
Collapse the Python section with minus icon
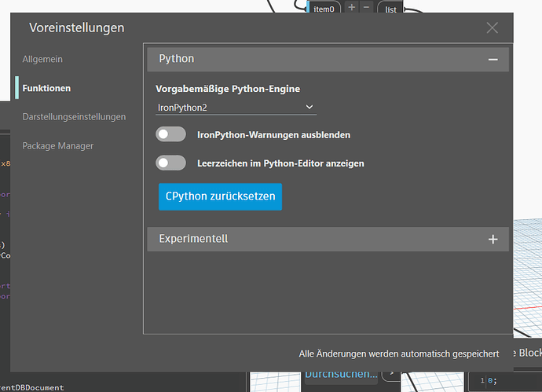coord(493,60)
